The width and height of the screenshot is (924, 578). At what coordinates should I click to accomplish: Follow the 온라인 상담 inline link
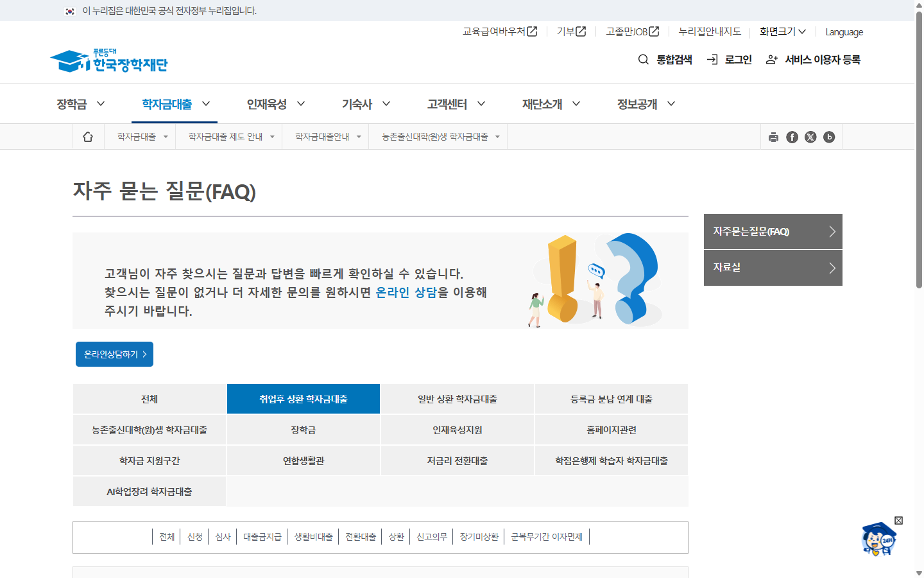406,292
